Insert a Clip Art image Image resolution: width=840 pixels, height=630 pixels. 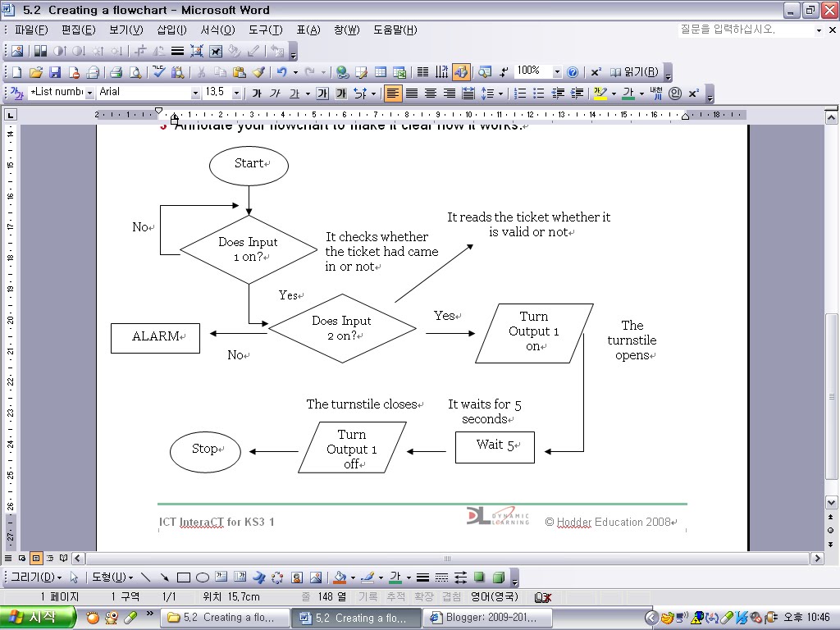coord(295,577)
